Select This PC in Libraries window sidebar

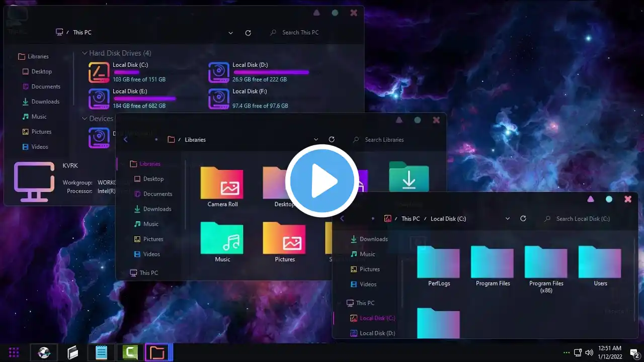coord(144,273)
